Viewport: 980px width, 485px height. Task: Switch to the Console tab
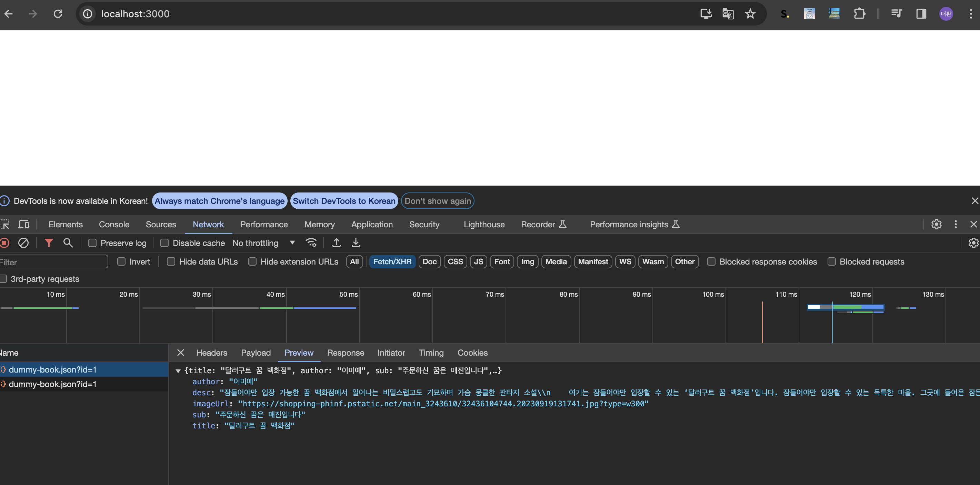(114, 224)
